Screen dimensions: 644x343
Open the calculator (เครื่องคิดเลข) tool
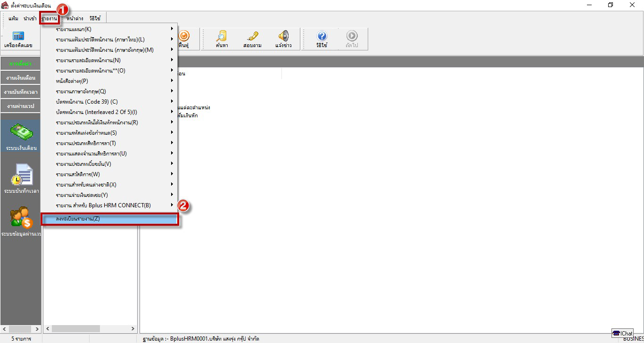(x=18, y=39)
